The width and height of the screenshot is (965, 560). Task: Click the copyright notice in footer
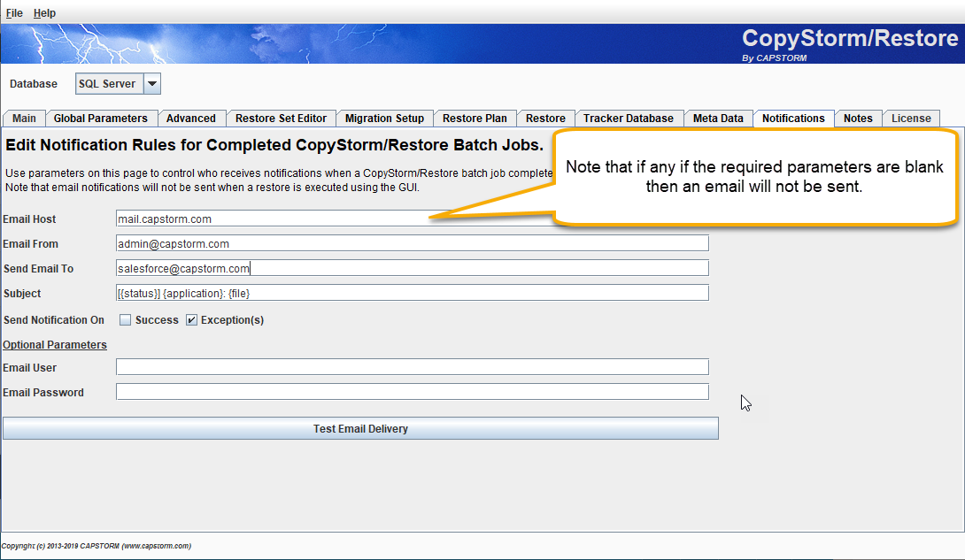[96, 546]
